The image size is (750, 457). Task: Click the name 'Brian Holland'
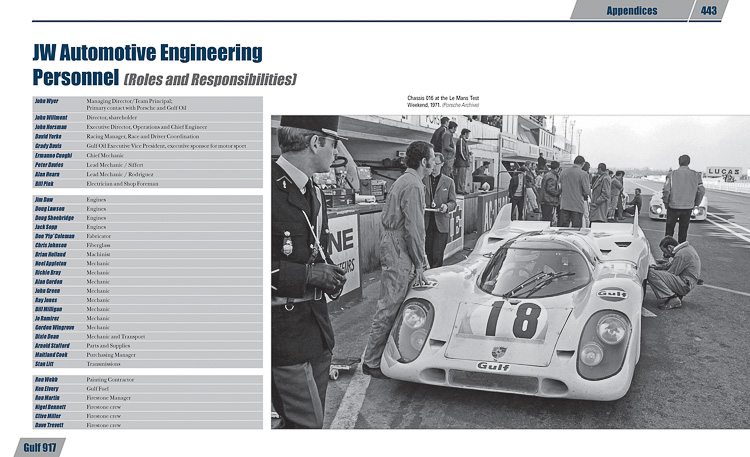click(50, 254)
